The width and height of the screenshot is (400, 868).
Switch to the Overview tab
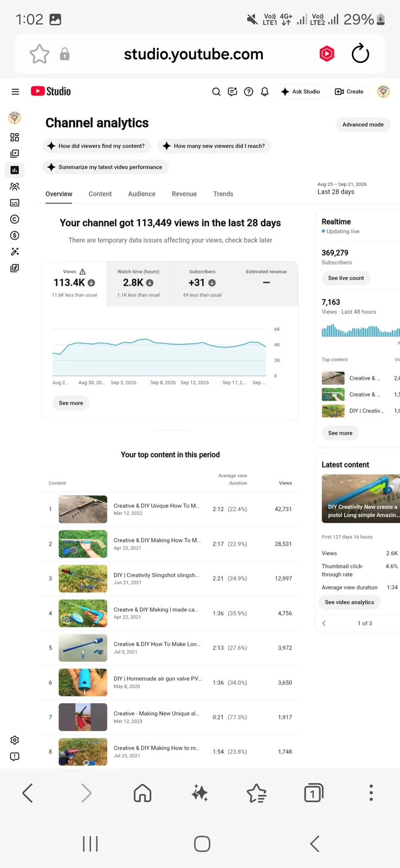(x=59, y=194)
